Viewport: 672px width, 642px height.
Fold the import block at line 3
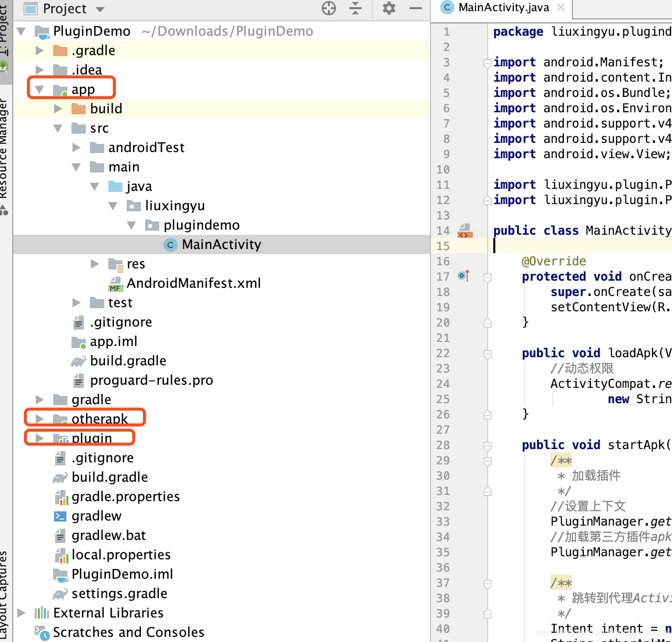[x=487, y=63]
